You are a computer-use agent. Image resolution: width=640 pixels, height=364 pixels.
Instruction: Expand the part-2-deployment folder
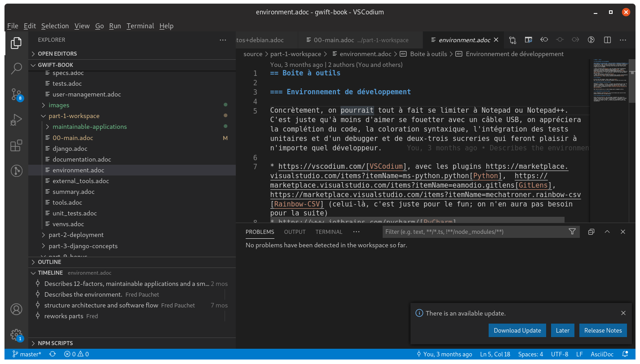76,235
